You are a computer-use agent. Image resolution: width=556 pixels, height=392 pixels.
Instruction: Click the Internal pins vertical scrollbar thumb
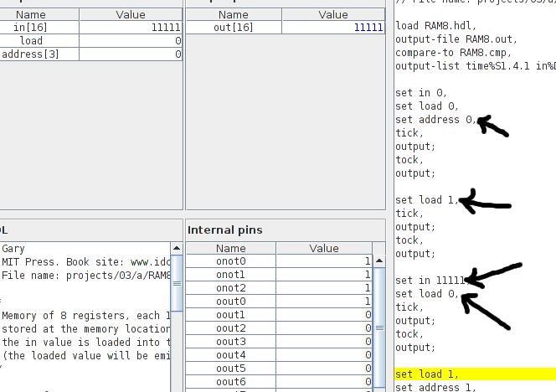378,328
